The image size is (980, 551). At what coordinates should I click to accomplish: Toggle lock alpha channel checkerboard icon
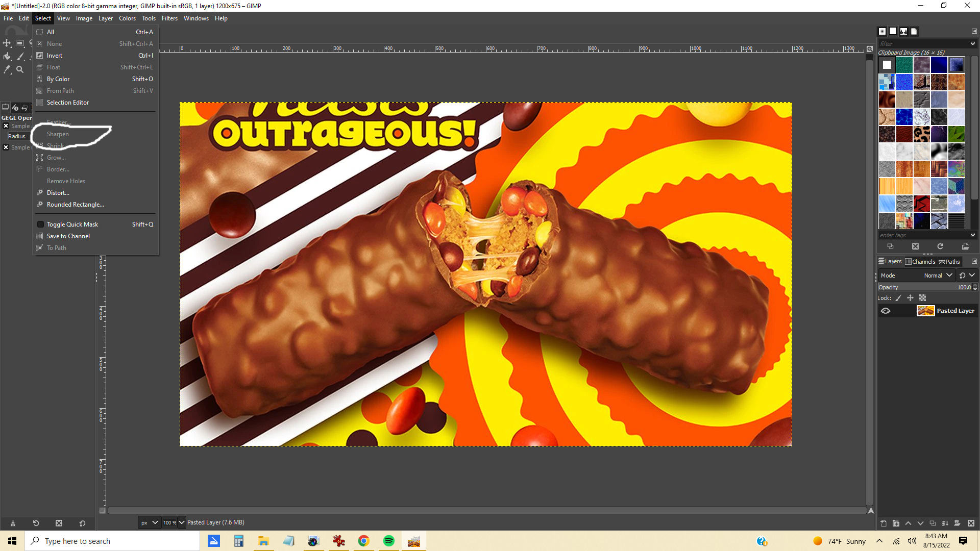[x=922, y=298]
